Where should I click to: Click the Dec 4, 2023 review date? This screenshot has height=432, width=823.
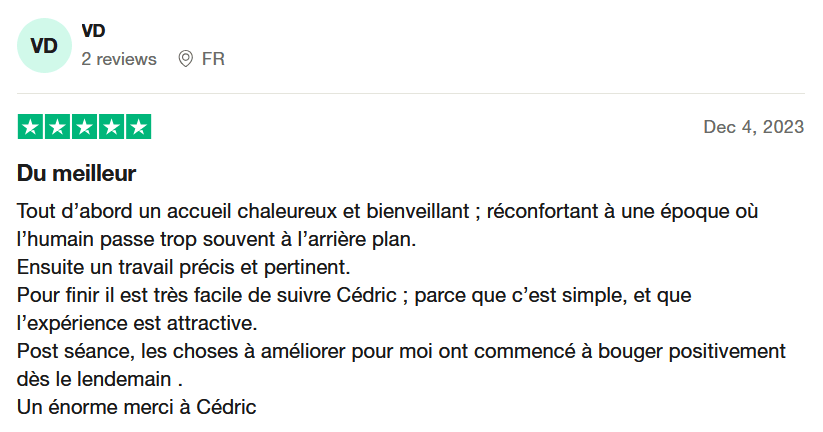click(754, 127)
